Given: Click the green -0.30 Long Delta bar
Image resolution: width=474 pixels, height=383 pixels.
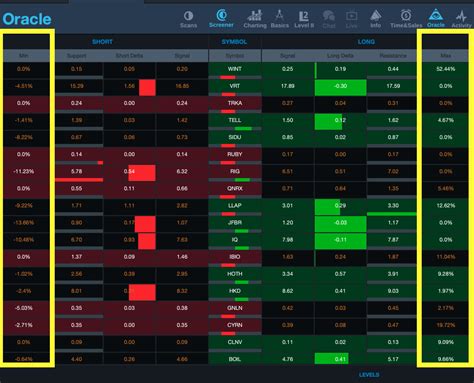Looking at the screenshot, I should coord(340,87).
